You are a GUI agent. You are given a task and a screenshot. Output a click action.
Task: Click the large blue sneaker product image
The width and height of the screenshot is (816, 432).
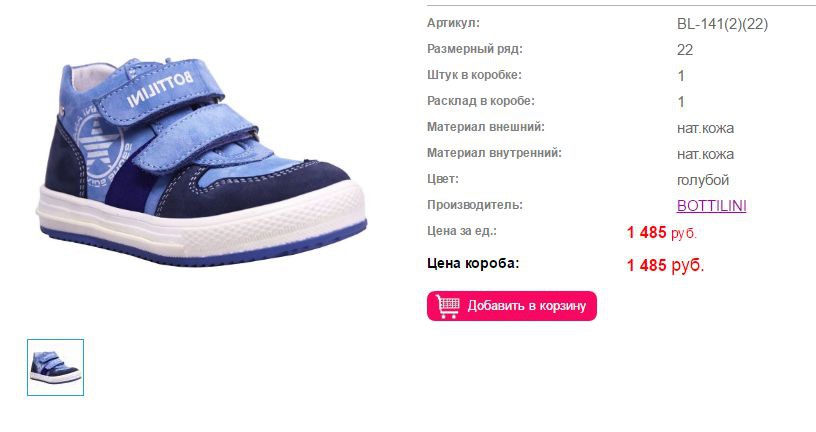[201, 161]
